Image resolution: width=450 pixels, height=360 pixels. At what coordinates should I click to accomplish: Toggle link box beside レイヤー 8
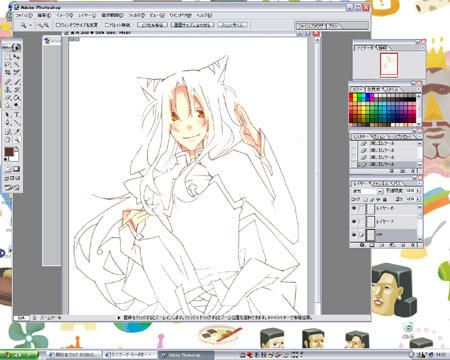(x=362, y=208)
